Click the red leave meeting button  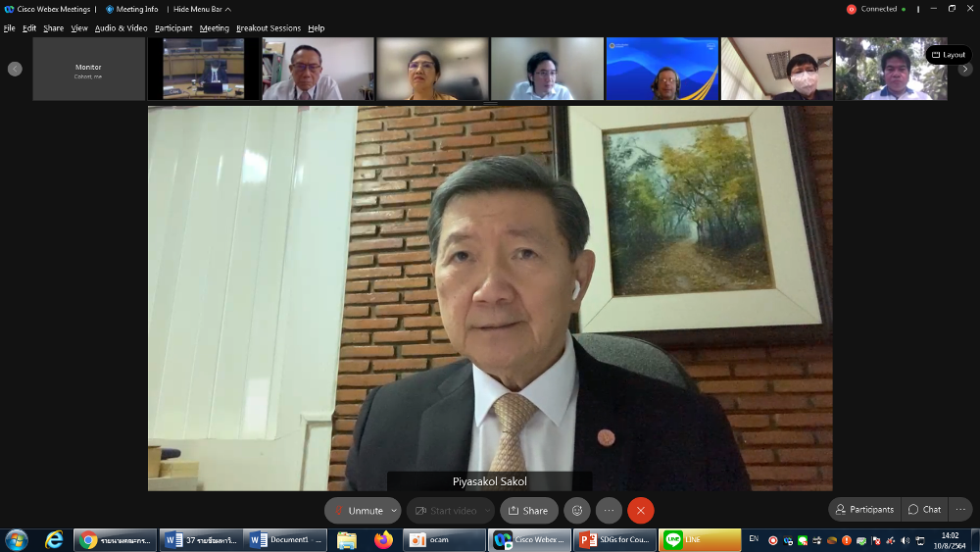click(640, 510)
